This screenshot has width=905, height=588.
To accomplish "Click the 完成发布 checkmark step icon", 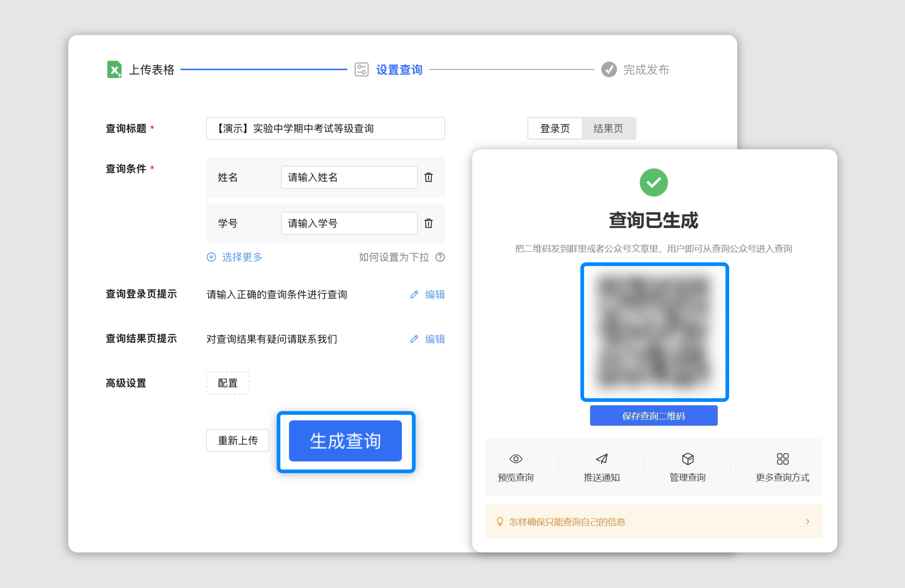I will tap(609, 69).
